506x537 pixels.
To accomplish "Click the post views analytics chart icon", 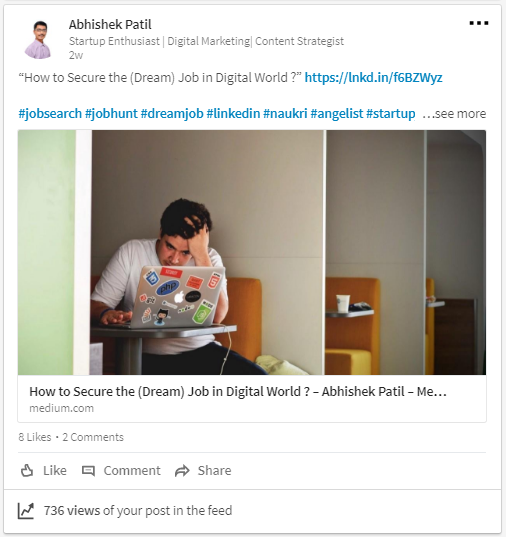I will pos(26,511).
